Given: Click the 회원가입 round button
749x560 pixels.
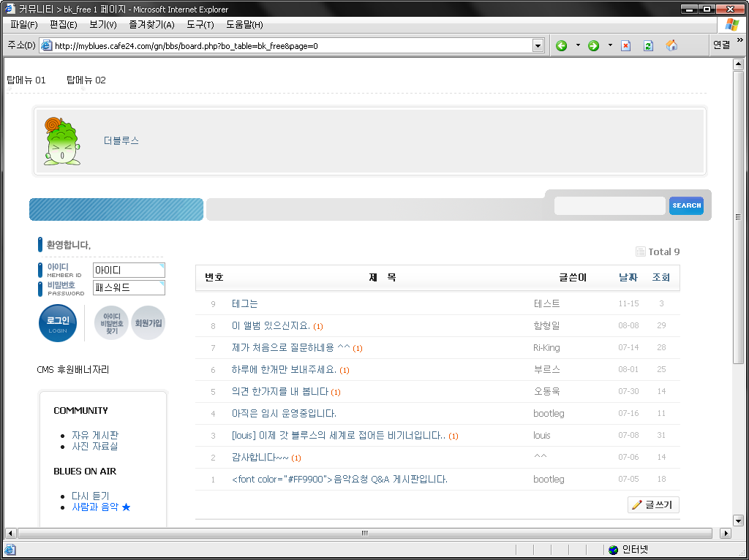Looking at the screenshot, I should [x=148, y=323].
